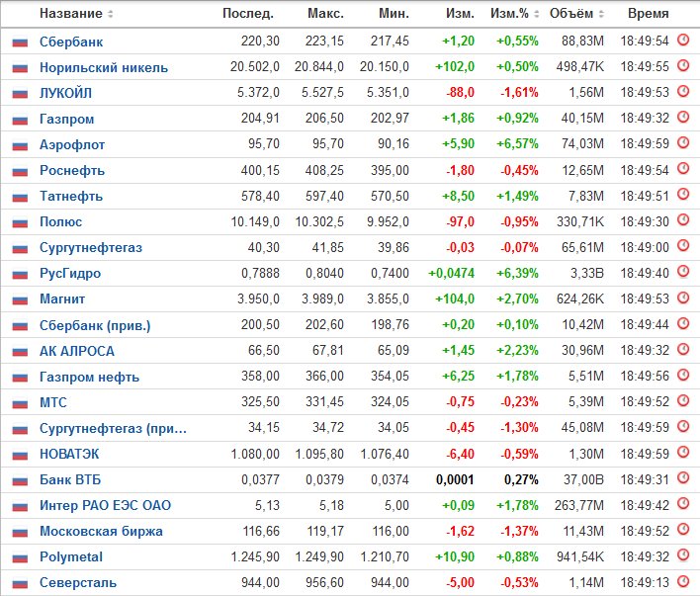The height and width of the screenshot is (596, 700).
Task: Sort the table by the Объём column arrows
Action: pos(601,14)
